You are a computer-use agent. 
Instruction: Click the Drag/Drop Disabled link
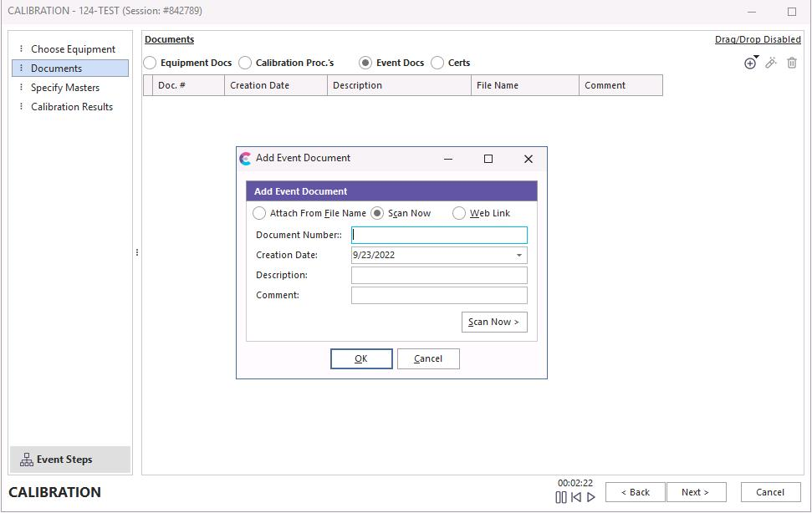pyautogui.click(x=758, y=39)
